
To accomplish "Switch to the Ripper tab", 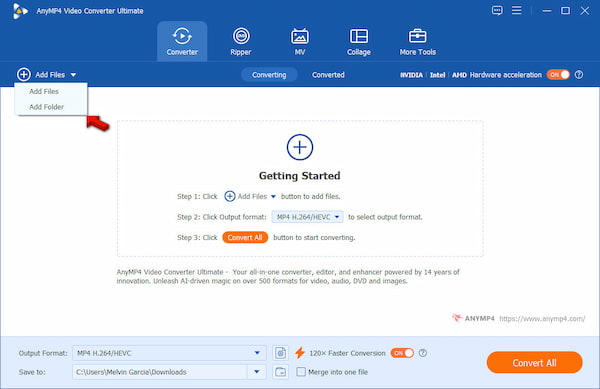I will pos(241,41).
